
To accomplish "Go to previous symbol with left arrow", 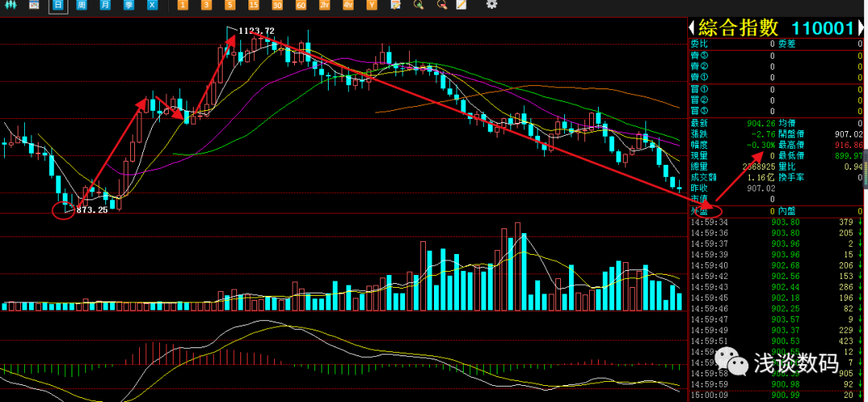I will coord(692,27).
